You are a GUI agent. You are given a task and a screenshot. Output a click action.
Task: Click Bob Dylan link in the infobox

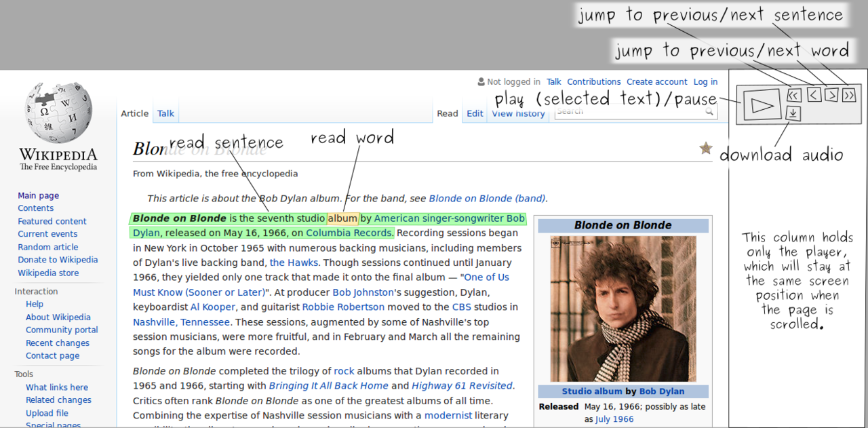(x=662, y=391)
